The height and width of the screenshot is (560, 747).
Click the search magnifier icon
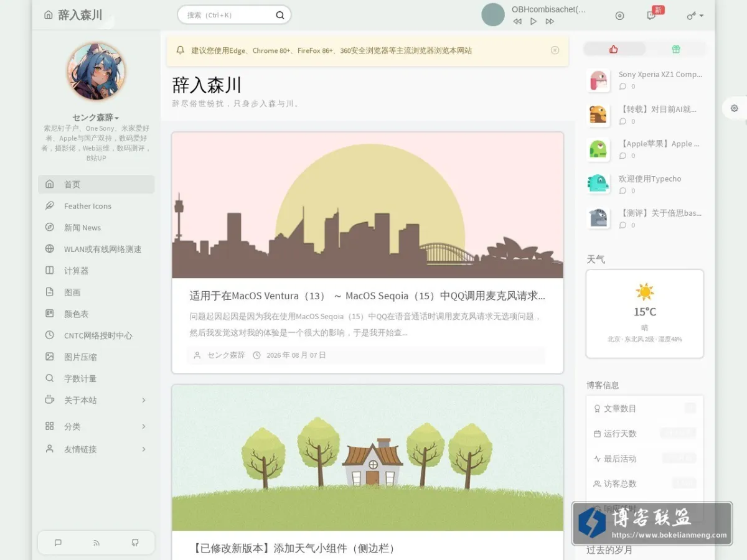click(x=280, y=15)
